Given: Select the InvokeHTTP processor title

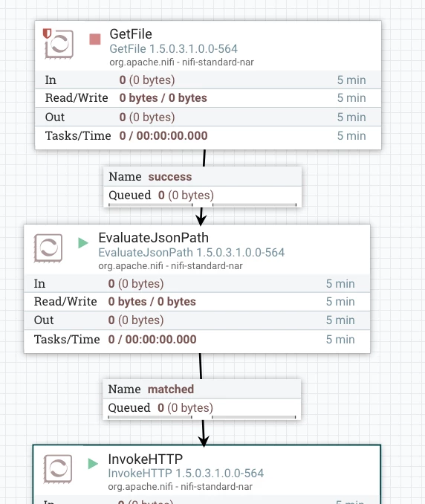Looking at the screenshot, I should click(x=146, y=459).
